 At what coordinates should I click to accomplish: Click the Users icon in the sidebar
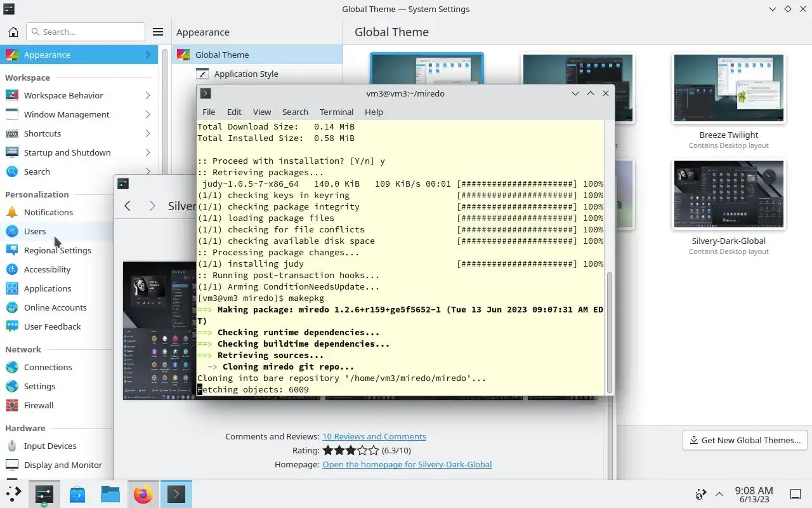[x=12, y=231]
